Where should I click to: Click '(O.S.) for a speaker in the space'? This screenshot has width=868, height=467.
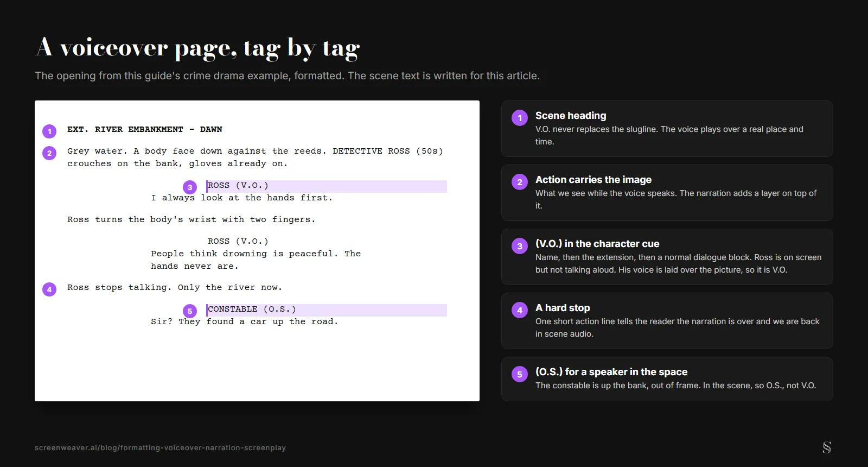(x=611, y=372)
